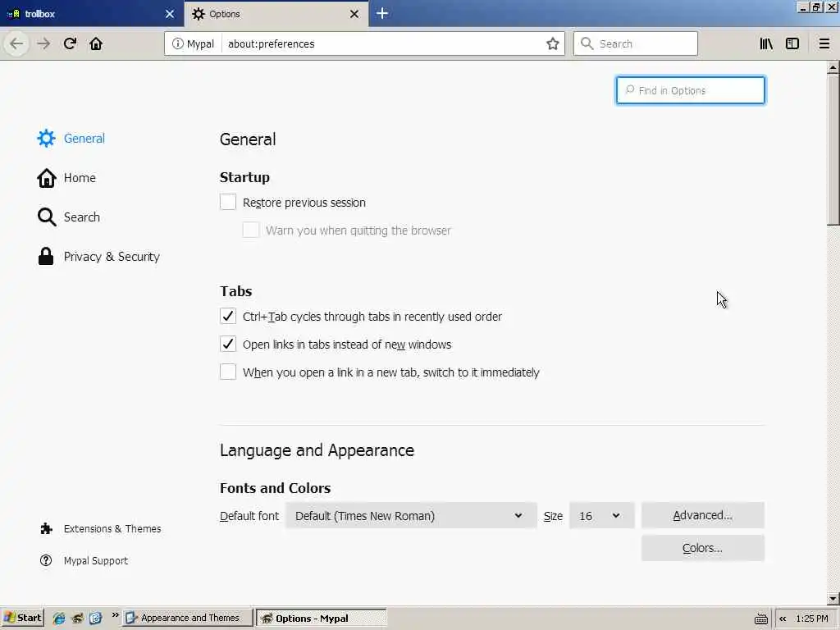
Task: Check switch to new tab immediately option
Action: pyautogui.click(x=228, y=372)
